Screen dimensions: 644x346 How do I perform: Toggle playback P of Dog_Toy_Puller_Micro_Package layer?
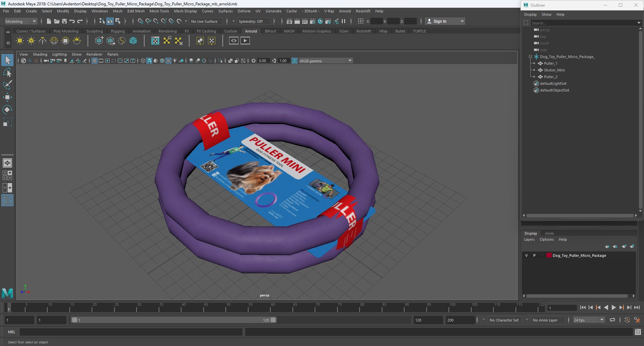[534, 255]
